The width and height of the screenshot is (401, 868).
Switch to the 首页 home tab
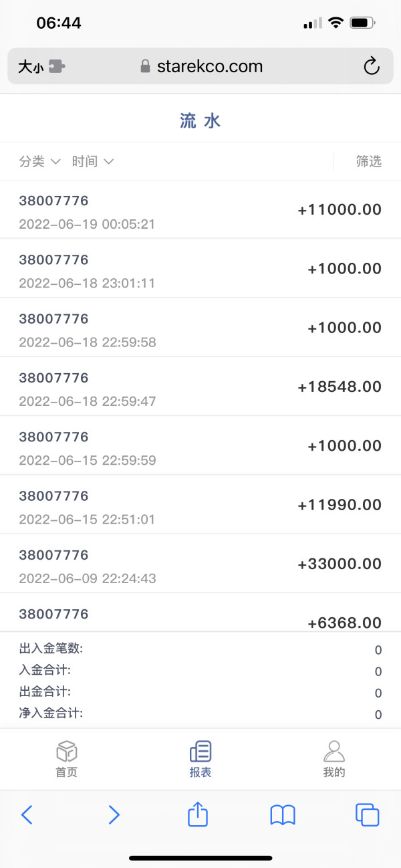coord(67,759)
